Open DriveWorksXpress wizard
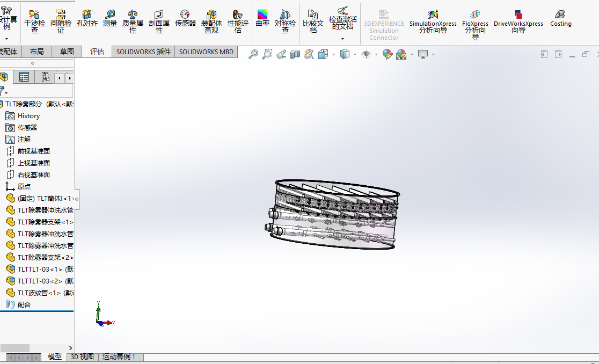 518,22
